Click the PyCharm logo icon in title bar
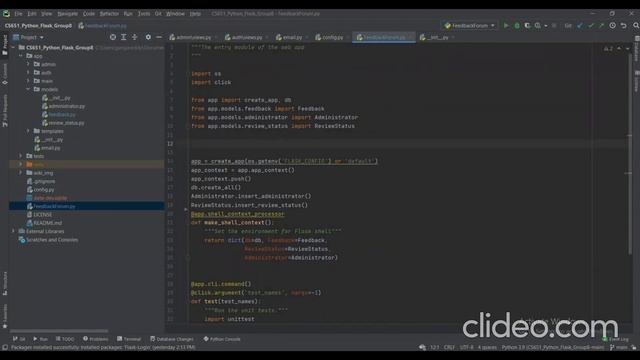Image resolution: width=640 pixels, height=360 pixels. [6, 13]
